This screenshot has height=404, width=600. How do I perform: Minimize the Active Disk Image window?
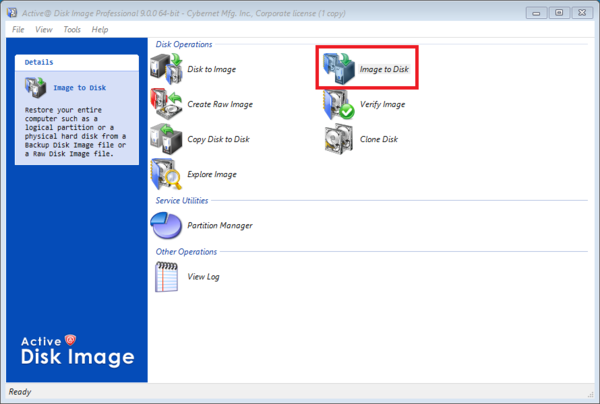(536, 13)
